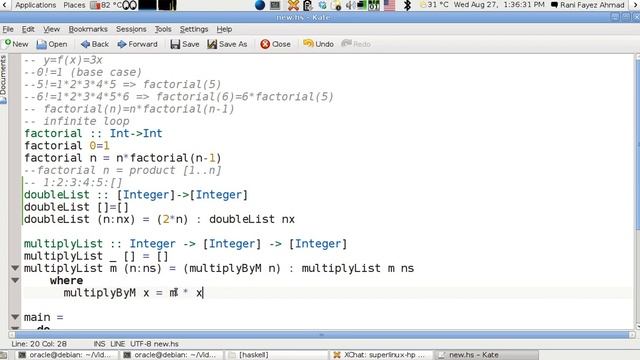Viewport: 640px width, 360px height.
Task: Click the factorial :: Int->Int line
Action: tap(93, 133)
